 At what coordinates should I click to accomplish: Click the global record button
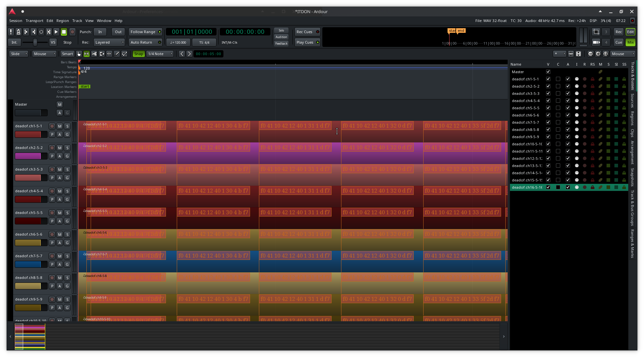coord(72,32)
